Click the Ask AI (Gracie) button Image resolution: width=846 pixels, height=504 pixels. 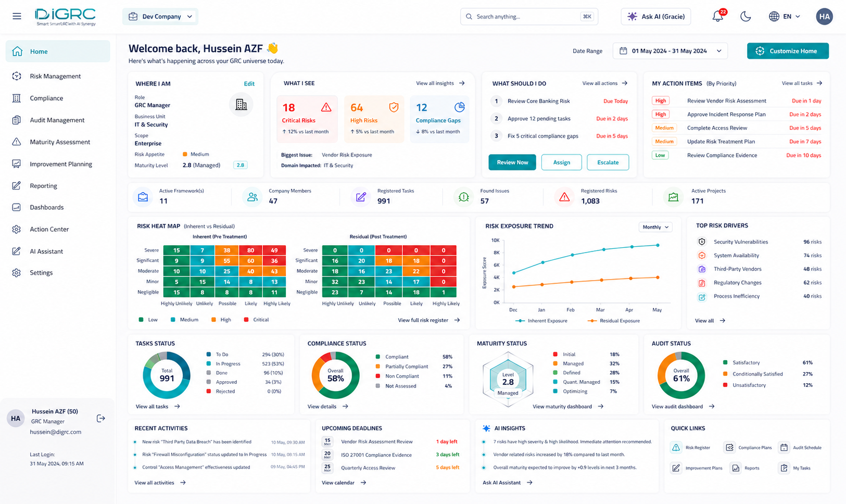click(656, 17)
